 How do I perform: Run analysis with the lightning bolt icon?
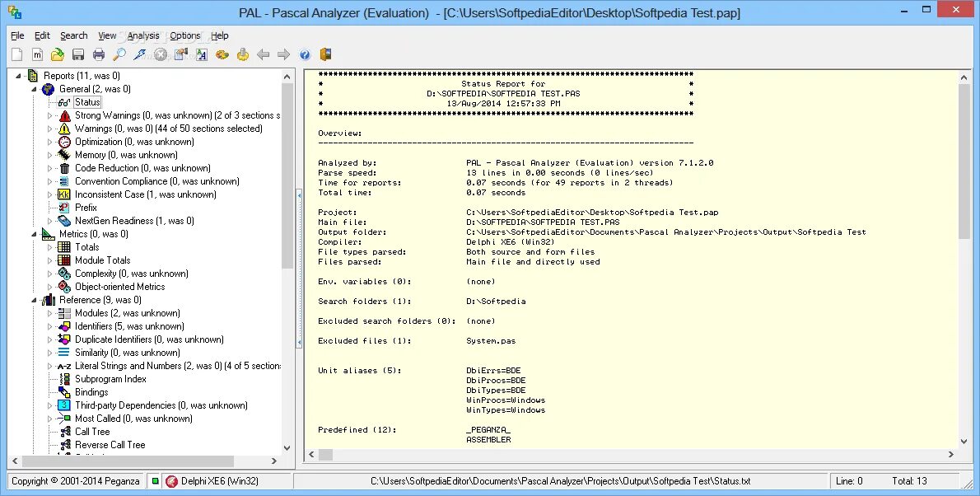click(x=140, y=55)
